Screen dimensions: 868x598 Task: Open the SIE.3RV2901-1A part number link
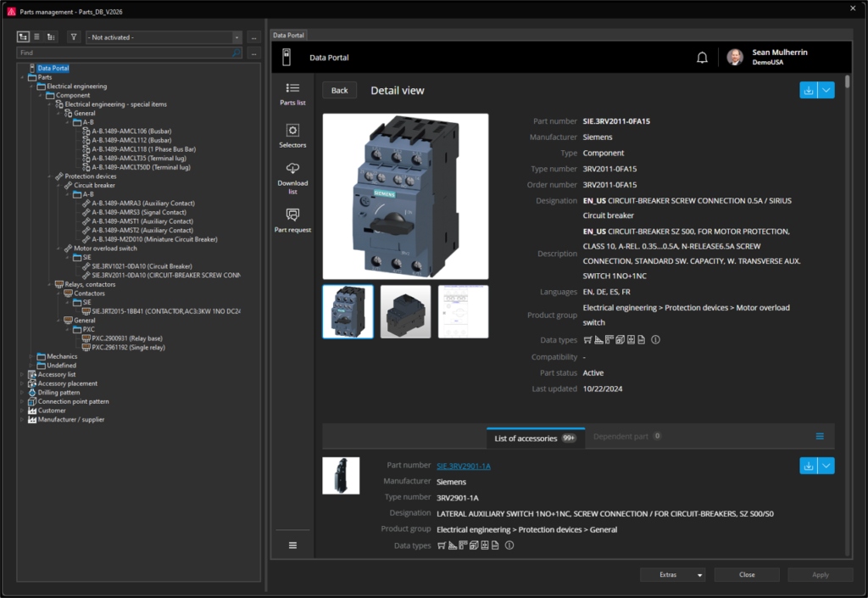[x=464, y=467]
